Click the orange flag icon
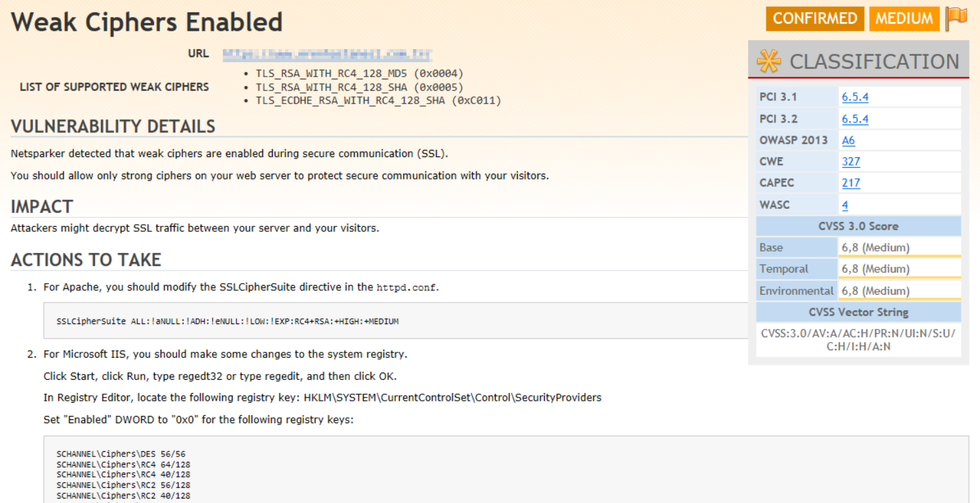Image resolution: width=980 pixels, height=503 pixels. tap(957, 18)
